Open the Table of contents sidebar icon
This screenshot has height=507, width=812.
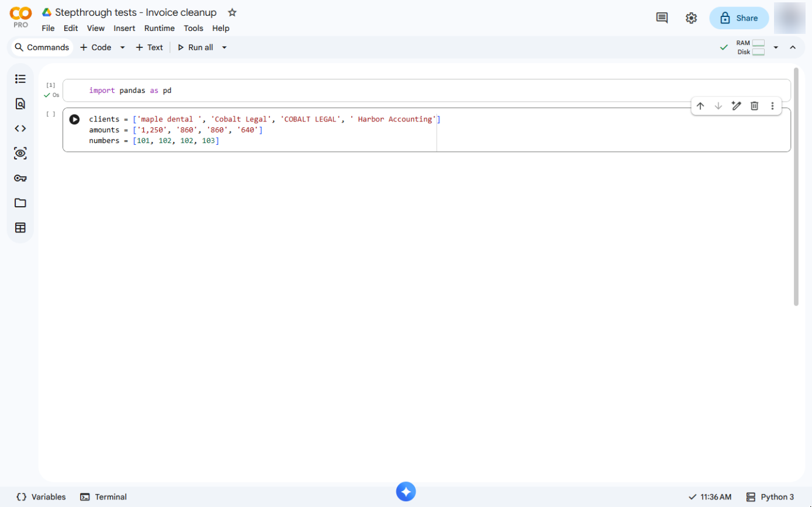pyautogui.click(x=20, y=79)
